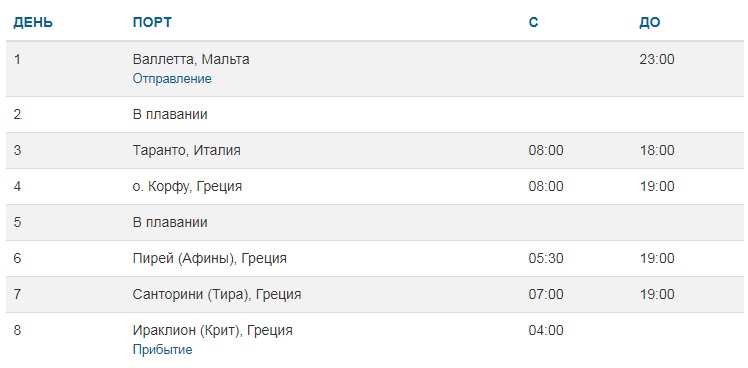Click the 18:00 departure time for Таранто
Image resolution: width=748 pixels, height=368 pixels.
[657, 150]
